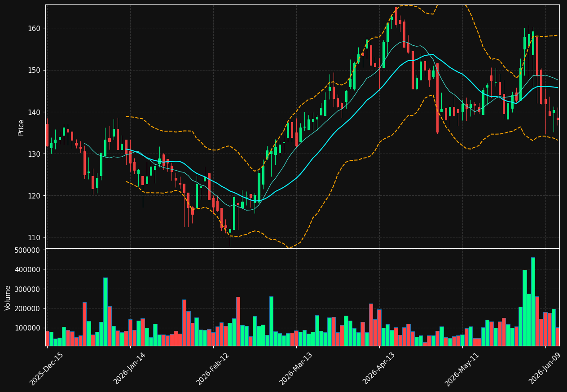The height and width of the screenshot is (392, 567).
Task: Click the "Volume" y-axis label
Action: (8, 298)
